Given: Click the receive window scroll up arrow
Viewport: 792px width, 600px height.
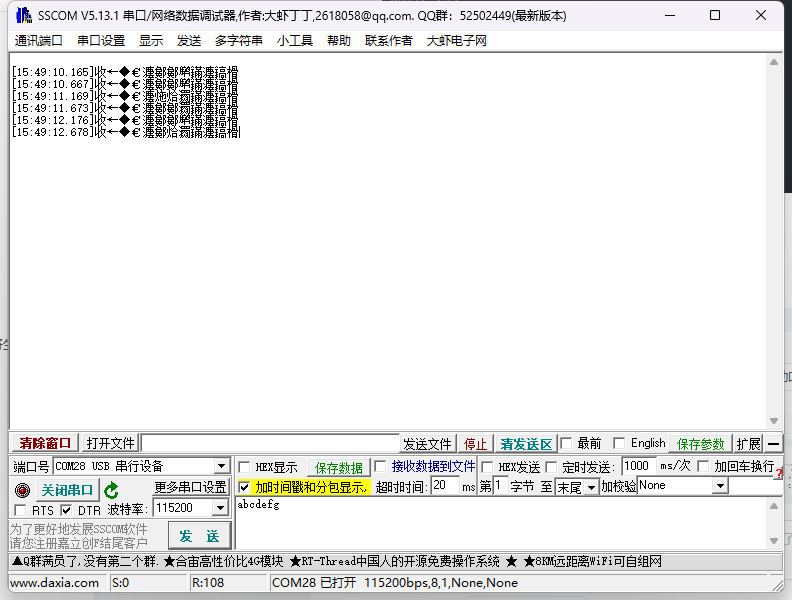Looking at the screenshot, I should [773, 62].
